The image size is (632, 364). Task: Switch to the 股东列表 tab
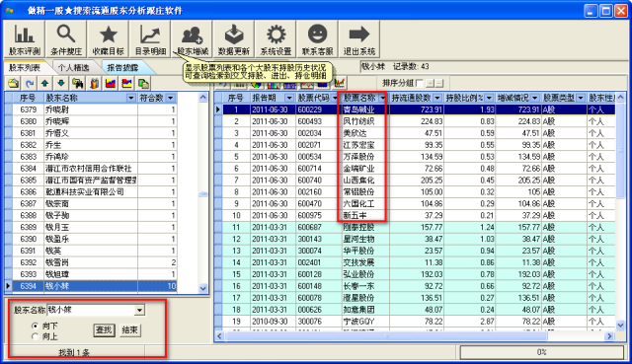[x=25, y=68]
